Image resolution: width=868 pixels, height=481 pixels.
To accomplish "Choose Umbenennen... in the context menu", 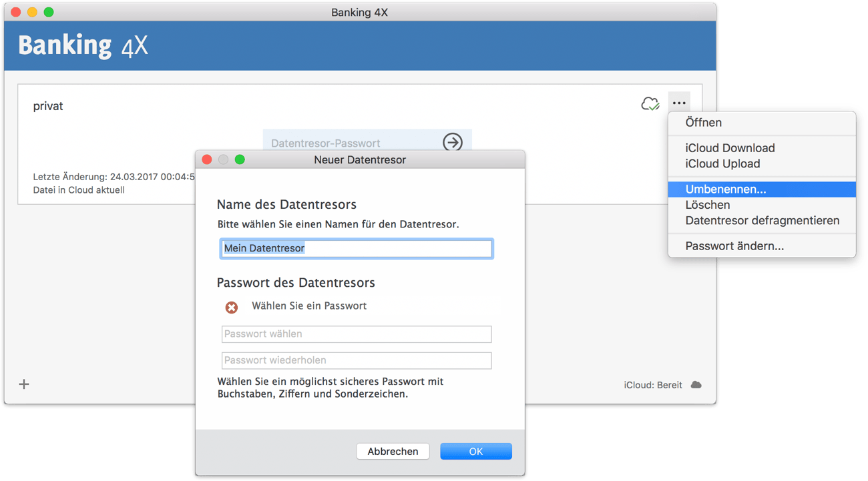I will pos(762,189).
